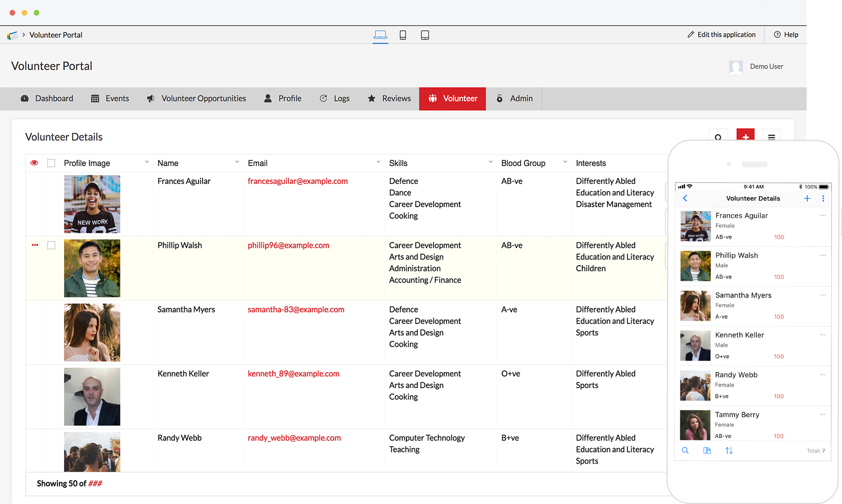Click the Name column header
The width and height of the screenshot is (842, 504).
click(168, 163)
